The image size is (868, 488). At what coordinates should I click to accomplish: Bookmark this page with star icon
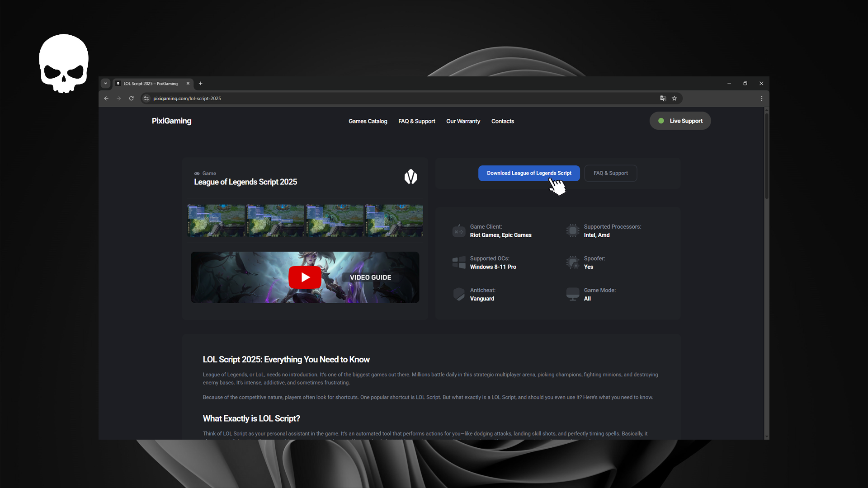(675, 99)
